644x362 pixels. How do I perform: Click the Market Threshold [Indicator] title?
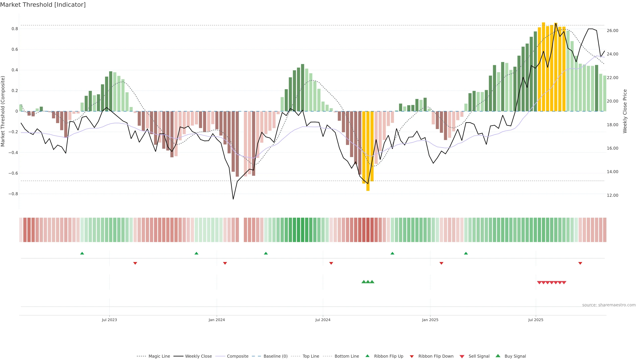43,5
